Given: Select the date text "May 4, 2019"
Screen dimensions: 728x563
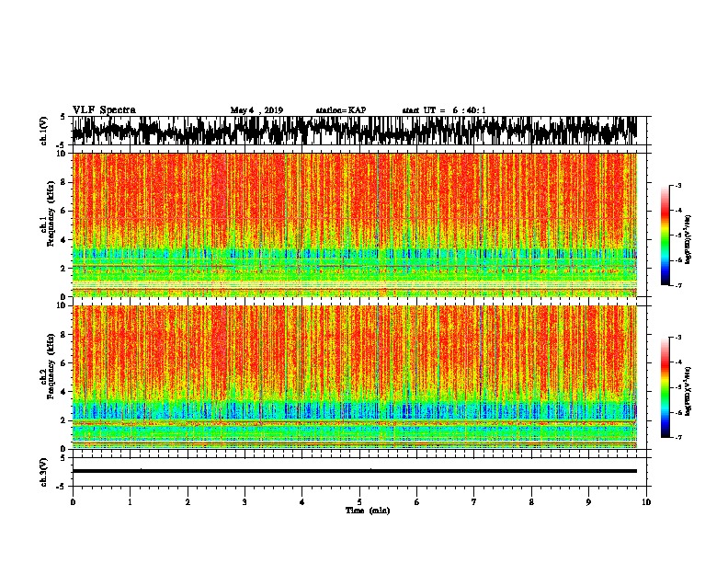Looking at the screenshot, I should [x=256, y=110].
